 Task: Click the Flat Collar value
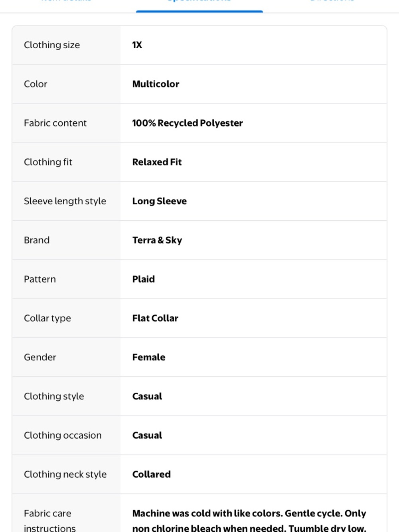click(155, 318)
